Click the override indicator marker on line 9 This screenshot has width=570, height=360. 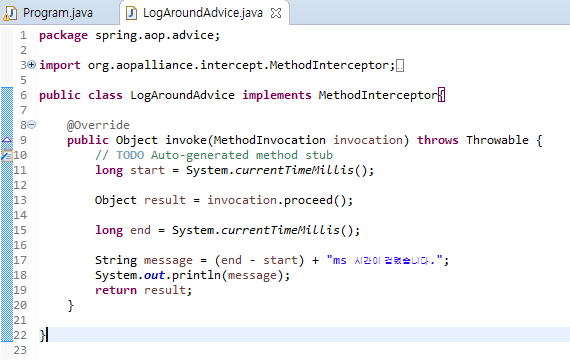[x=7, y=140]
